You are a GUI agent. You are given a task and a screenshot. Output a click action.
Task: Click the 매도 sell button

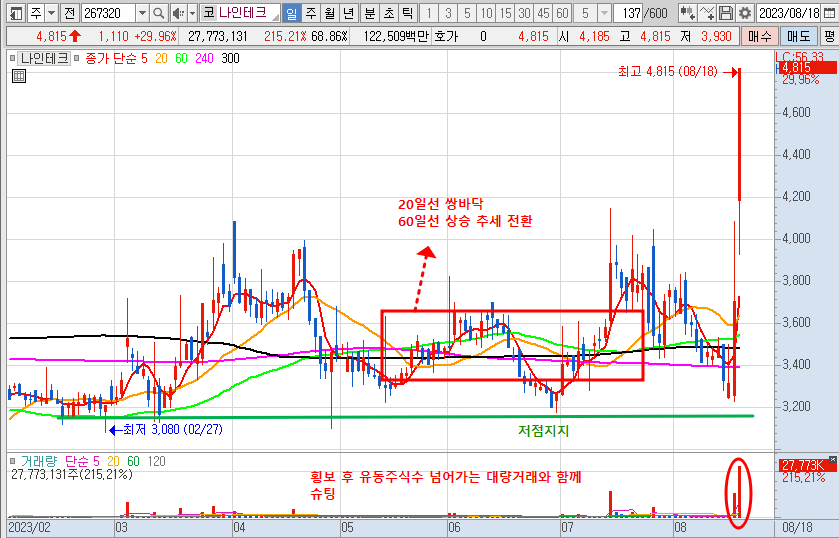[798, 36]
